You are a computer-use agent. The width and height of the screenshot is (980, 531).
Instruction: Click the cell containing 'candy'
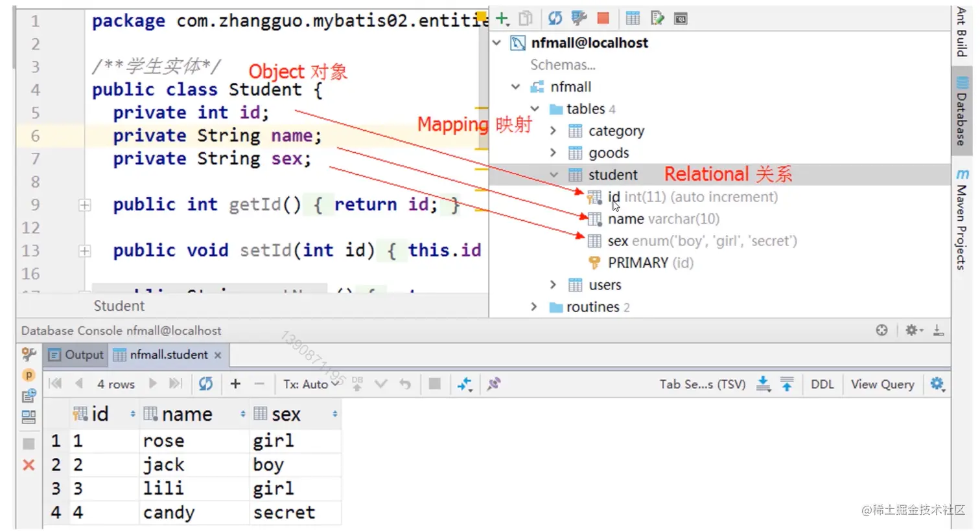(x=194, y=512)
